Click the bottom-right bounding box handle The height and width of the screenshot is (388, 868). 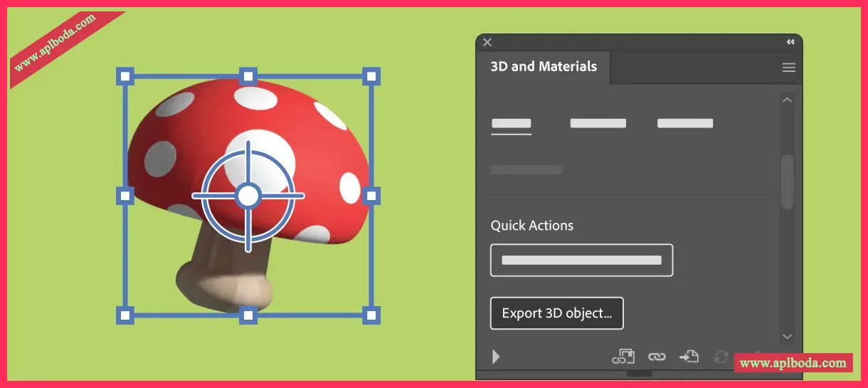(371, 315)
